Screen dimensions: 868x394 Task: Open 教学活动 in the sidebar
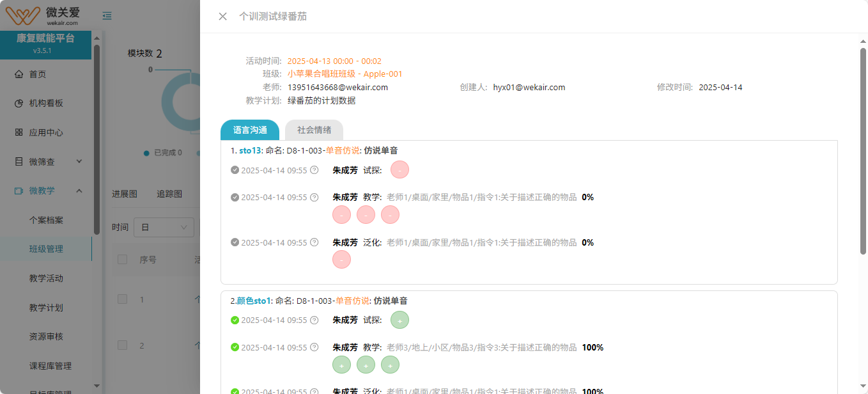pos(46,278)
